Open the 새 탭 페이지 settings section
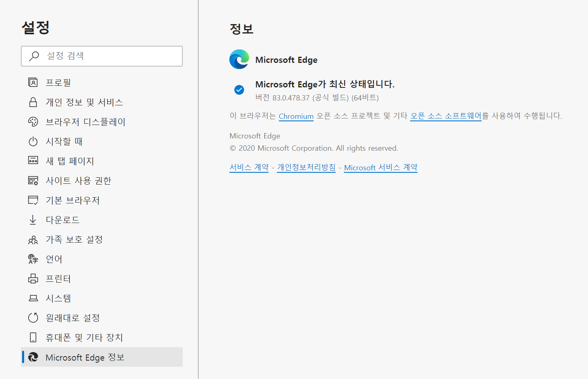The width and height of the screenshot is (588, 379). [x=70, y=161]
